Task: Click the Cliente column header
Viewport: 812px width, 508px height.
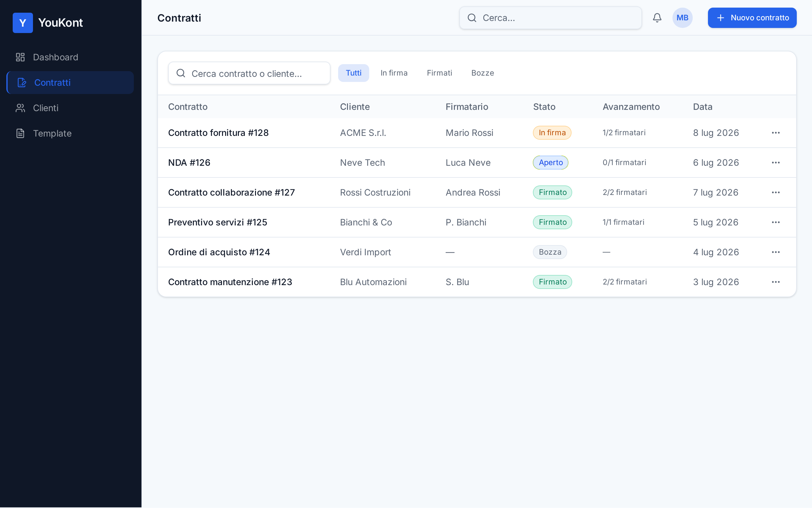Action: pyautogui.click(x=355, y=107)
